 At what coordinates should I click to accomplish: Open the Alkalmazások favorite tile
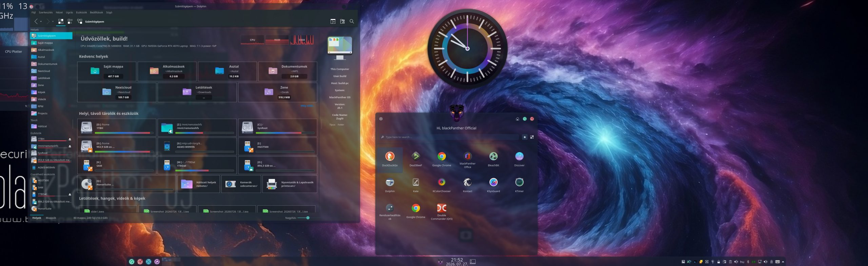[x=167, y=71]
